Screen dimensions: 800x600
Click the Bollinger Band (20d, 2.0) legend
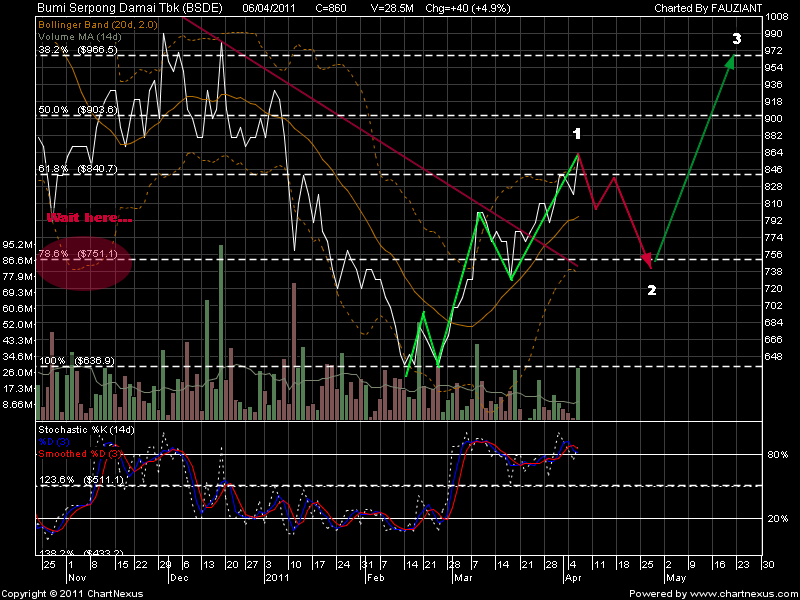click(x=98, y=24)
